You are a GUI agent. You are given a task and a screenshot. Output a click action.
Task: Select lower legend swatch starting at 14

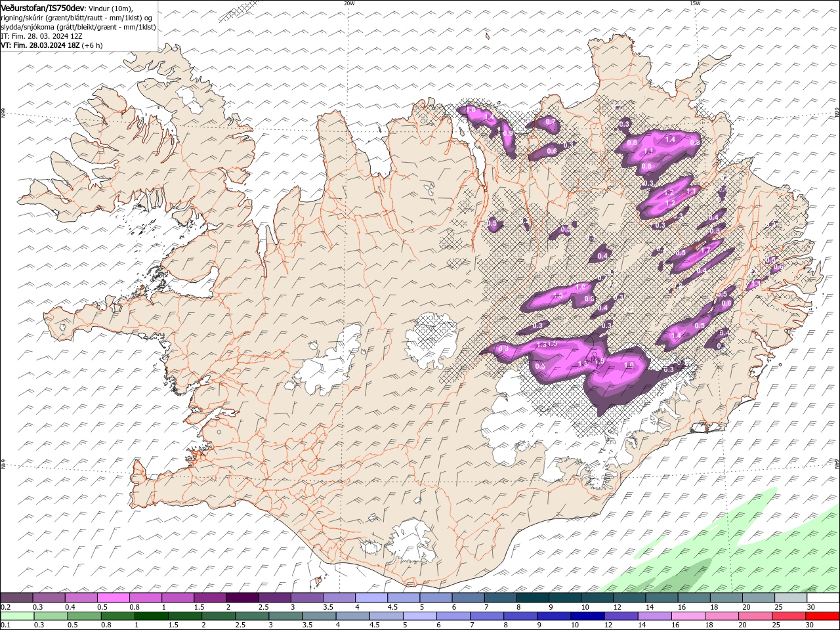[x=655, y=616]
